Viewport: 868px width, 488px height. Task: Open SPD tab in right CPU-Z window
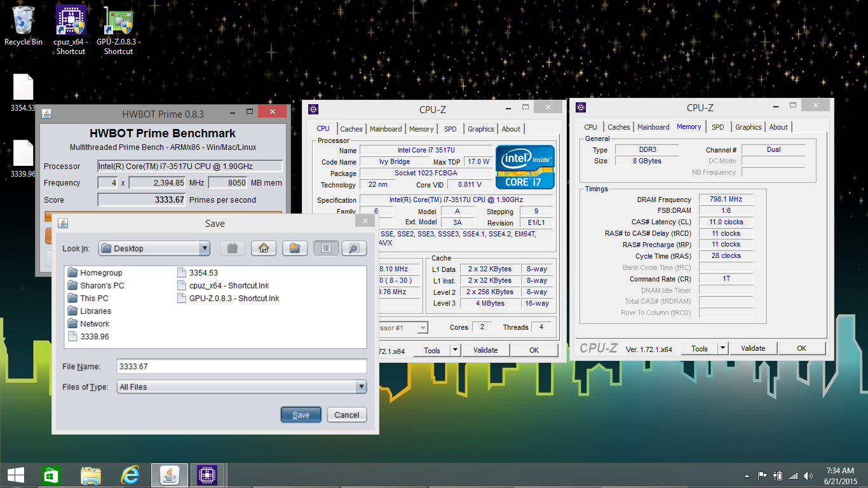point(718,127)
